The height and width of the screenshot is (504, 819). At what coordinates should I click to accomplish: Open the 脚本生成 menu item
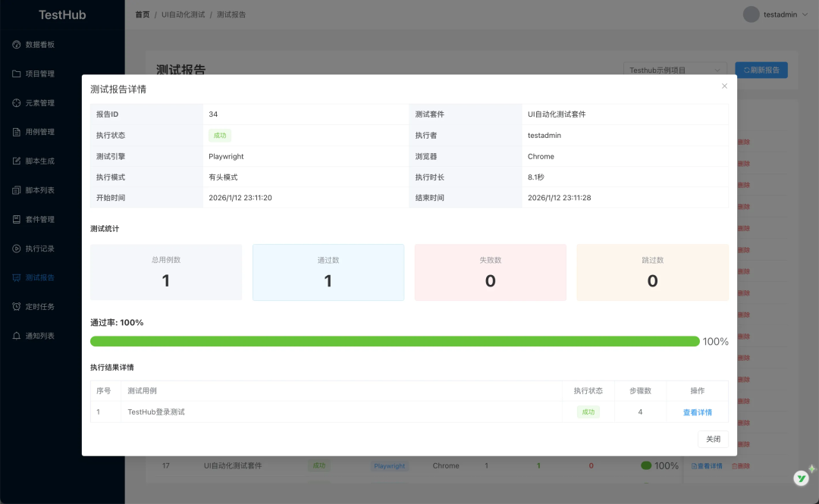pos(62,161)
